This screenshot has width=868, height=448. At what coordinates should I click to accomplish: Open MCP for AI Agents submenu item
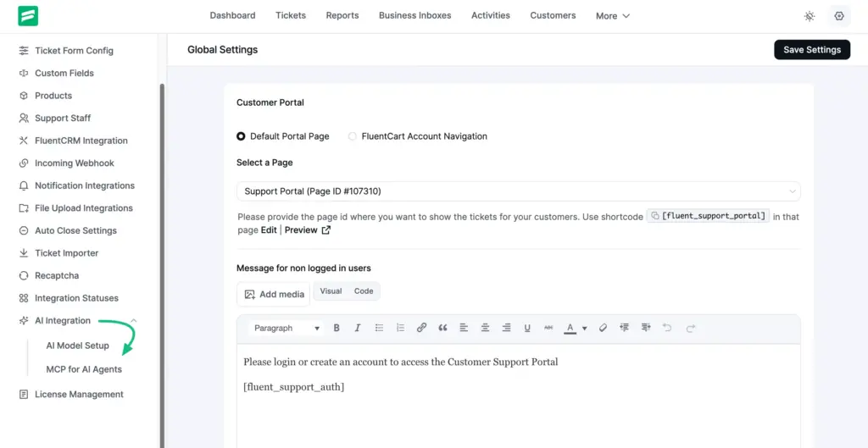click(x=84, y=369)
